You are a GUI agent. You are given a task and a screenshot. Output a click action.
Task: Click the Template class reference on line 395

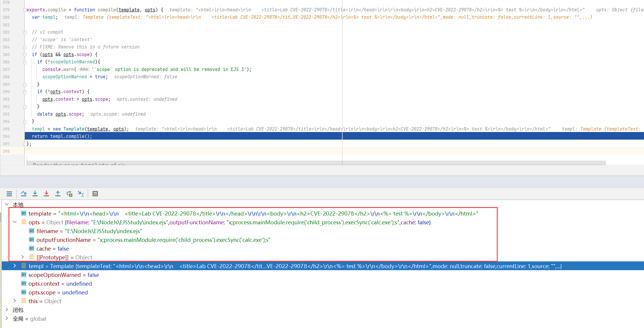tap(74, 129)
